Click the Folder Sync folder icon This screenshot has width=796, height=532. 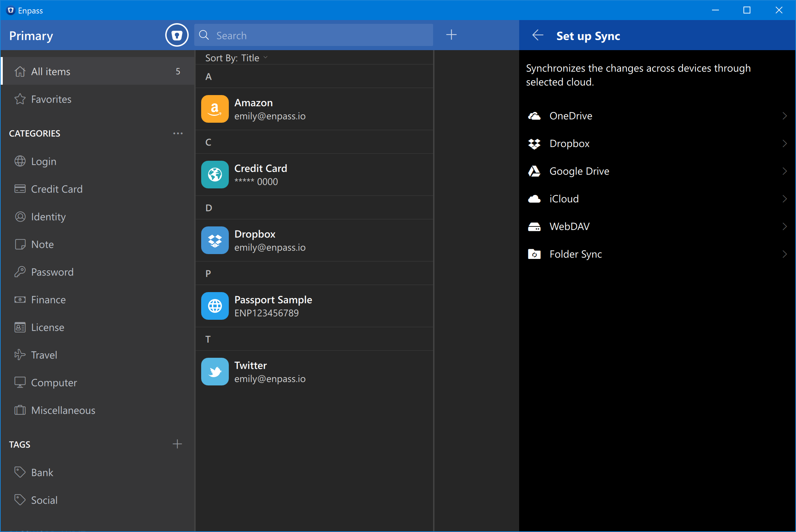(x=534, y=254)
